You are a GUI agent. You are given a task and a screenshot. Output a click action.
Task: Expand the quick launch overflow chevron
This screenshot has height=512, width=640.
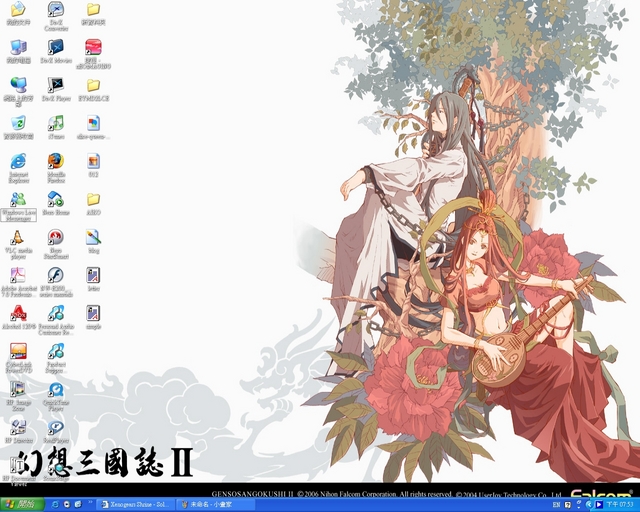tap(90, 503)
